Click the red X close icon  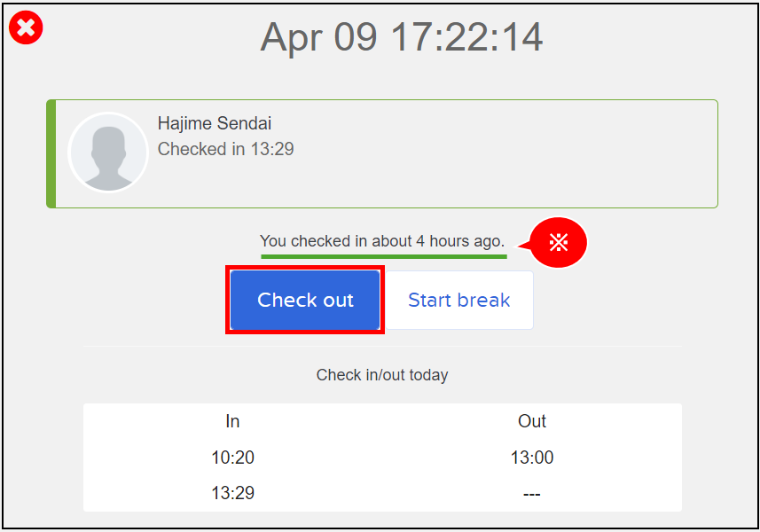27,27
